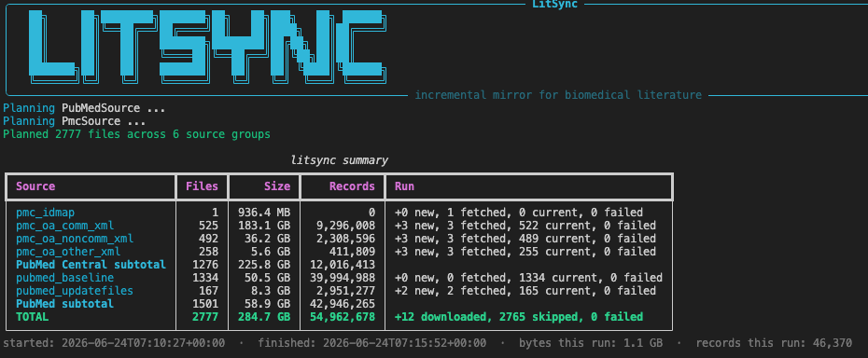This screenshot has height=358, width=868.
Task: Select the PubMed Central subtotal row label
Action: [x=91, y=265]
